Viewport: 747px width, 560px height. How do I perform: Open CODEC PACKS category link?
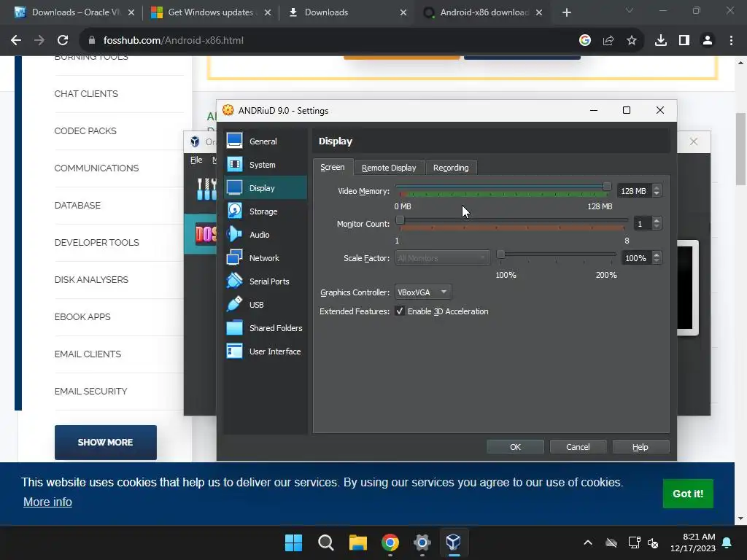tap(85, 131)
